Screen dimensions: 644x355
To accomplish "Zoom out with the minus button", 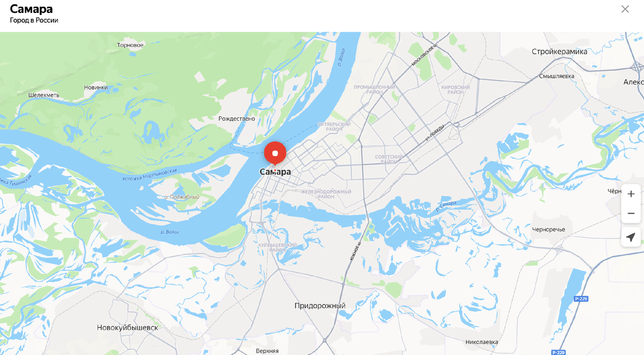I will tap(631, 213).
